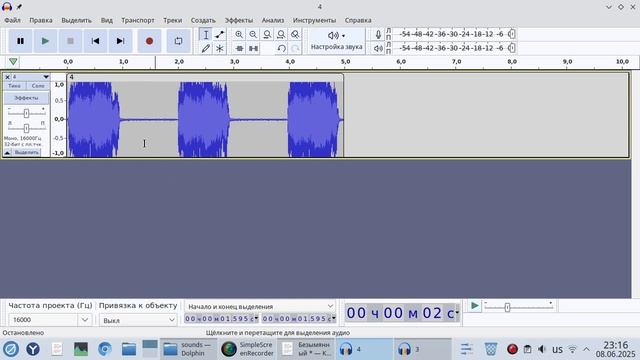Switch to Audacity window 3 in taskbar
This screenshot has width=640, height=360.
422,349
